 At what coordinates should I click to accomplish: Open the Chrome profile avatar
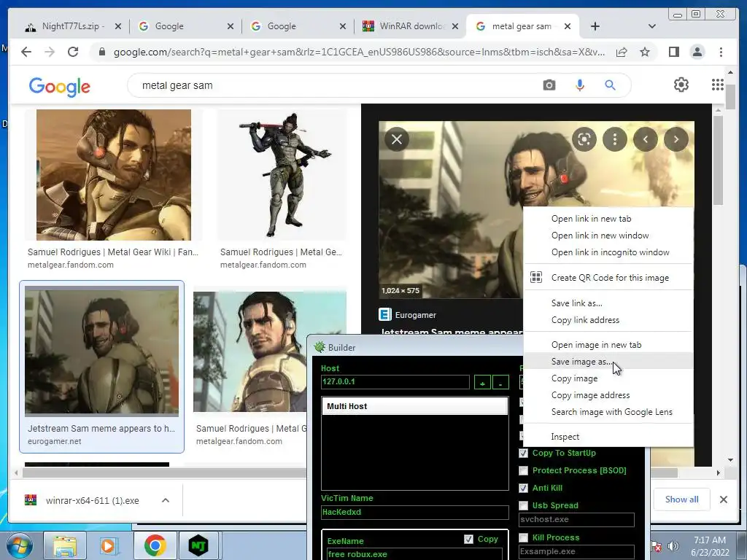coord(697,52)
